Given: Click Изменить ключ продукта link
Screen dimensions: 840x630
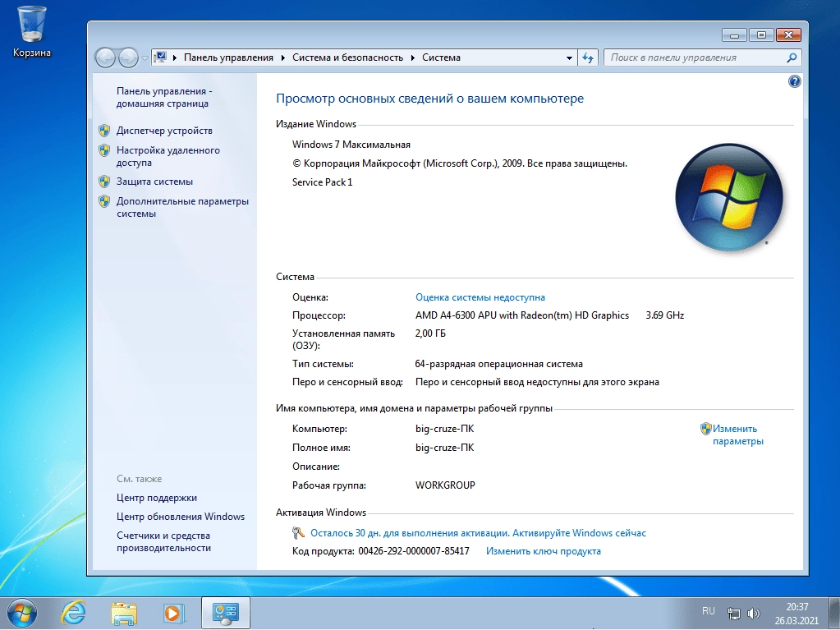Looking at the screenshot, I should pyautogui.click(x=544, y=551).
